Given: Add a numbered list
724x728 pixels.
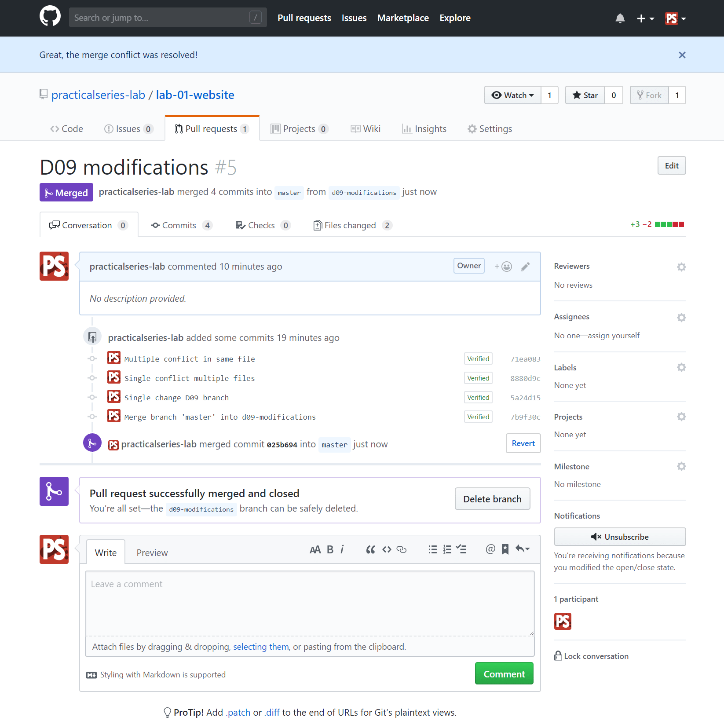Looking at the screenshot, I should [x=447, y=550].
